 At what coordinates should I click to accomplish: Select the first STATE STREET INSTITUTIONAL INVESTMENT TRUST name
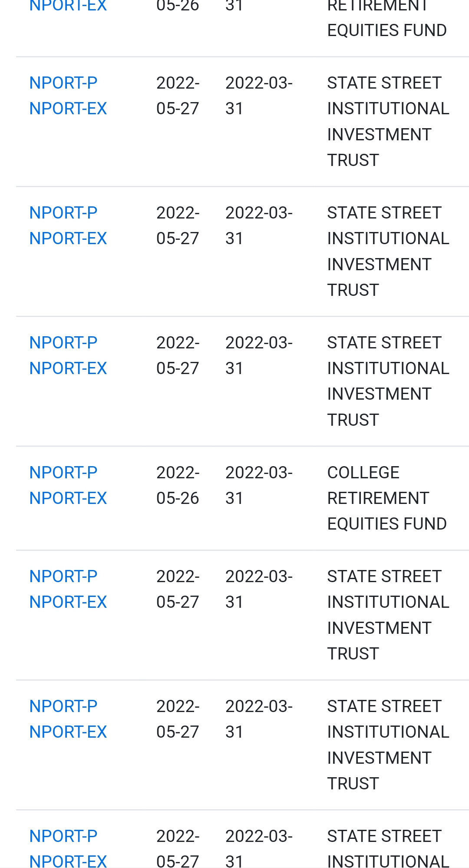388,121
